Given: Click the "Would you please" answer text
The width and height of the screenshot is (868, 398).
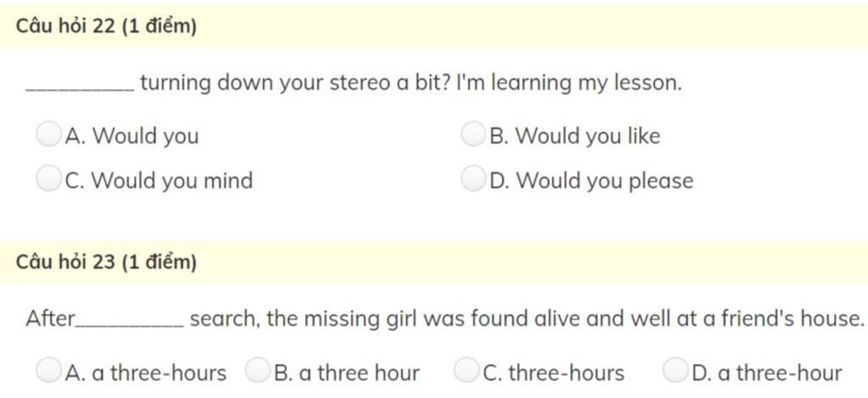Looking at the screenshot, I should point(604,181).
